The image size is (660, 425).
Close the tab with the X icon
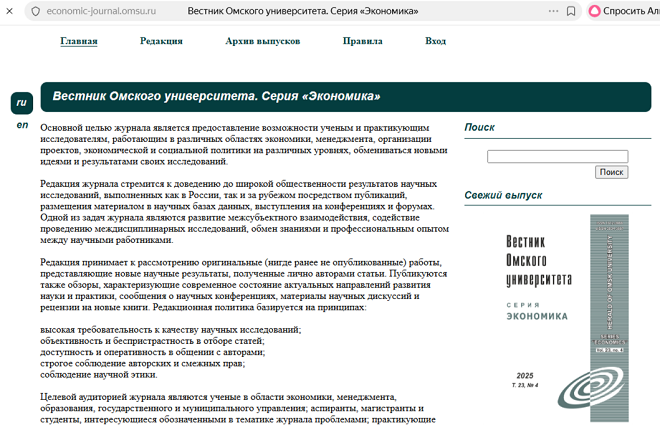[x=10, y=11]
